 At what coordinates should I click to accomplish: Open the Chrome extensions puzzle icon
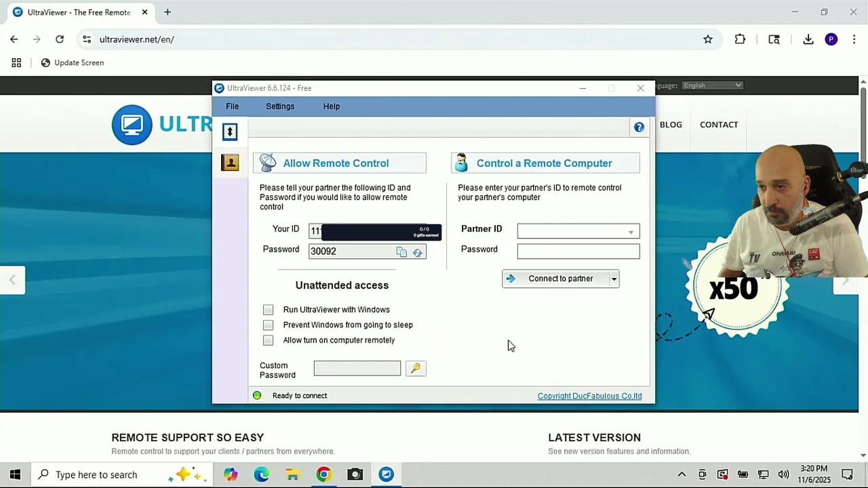(x=740, y=39)
